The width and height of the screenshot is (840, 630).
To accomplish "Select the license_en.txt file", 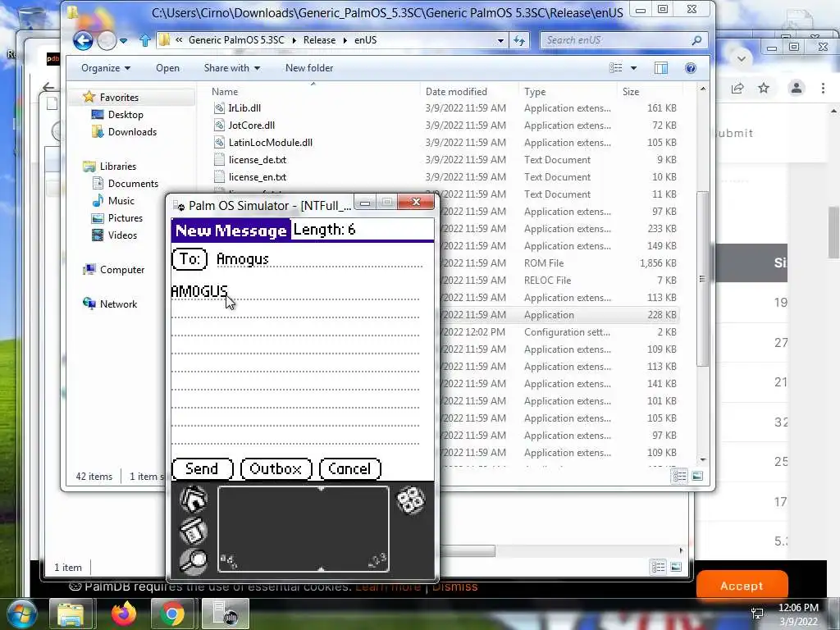I will tap(257, 177).
